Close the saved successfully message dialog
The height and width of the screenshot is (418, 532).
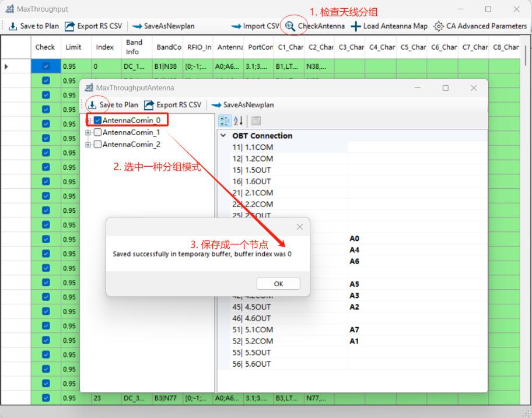click(x=300, y=227)
